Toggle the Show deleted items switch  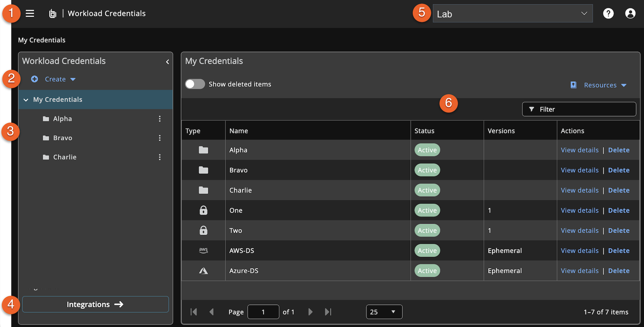coord(195,84)
